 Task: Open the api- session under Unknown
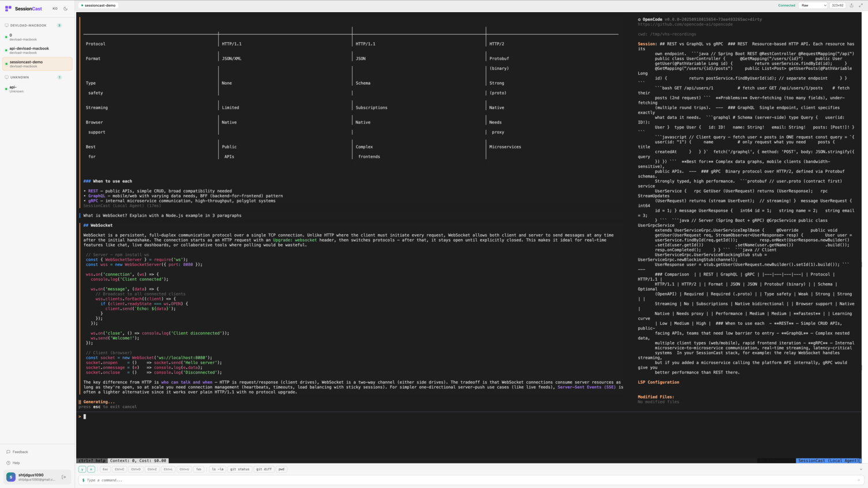38,89
